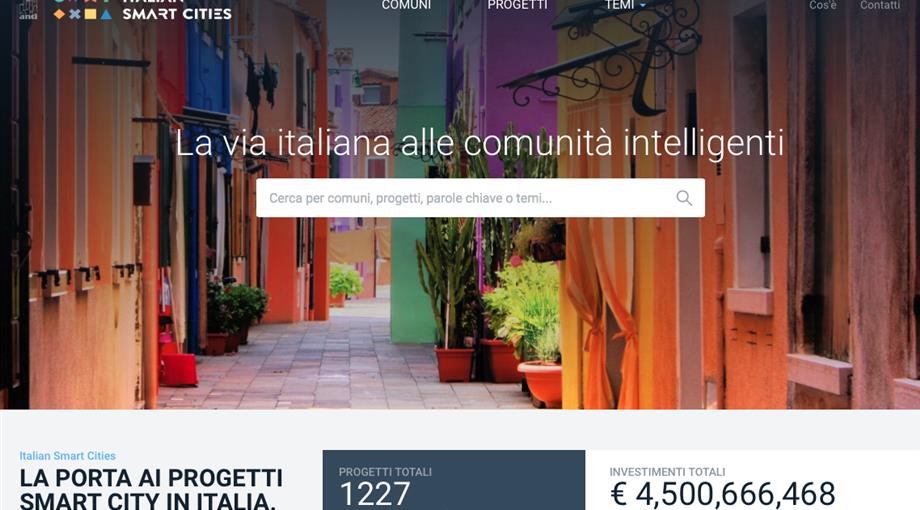This screenshot has width=920, height=510.
Task: Click the INVESTIMENTI TOTALI amount panel
Action: (752, 480)
